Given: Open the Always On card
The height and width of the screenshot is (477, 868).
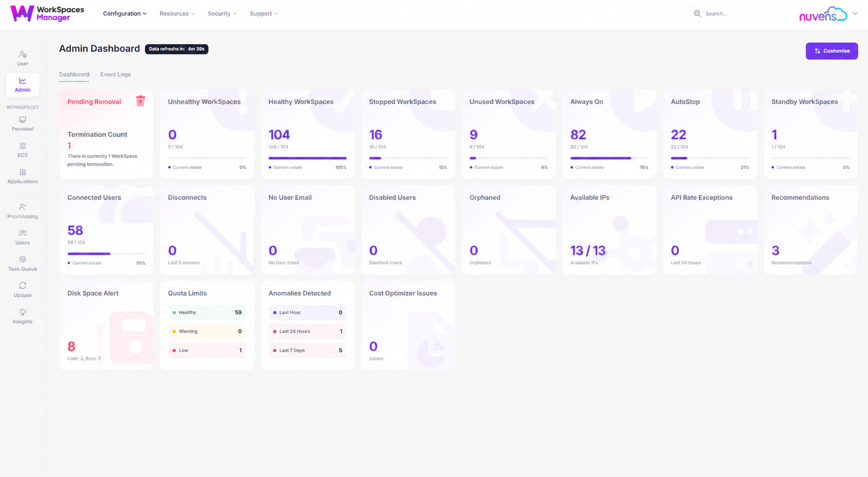Looking at the screenshot, I should [609, 134].
